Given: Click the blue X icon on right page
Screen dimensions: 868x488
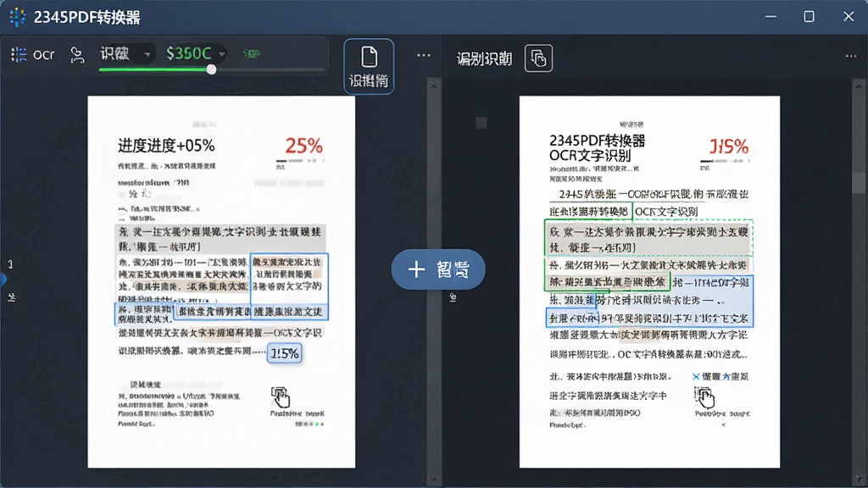Looking at the screenshot, I should click(696, 377).
